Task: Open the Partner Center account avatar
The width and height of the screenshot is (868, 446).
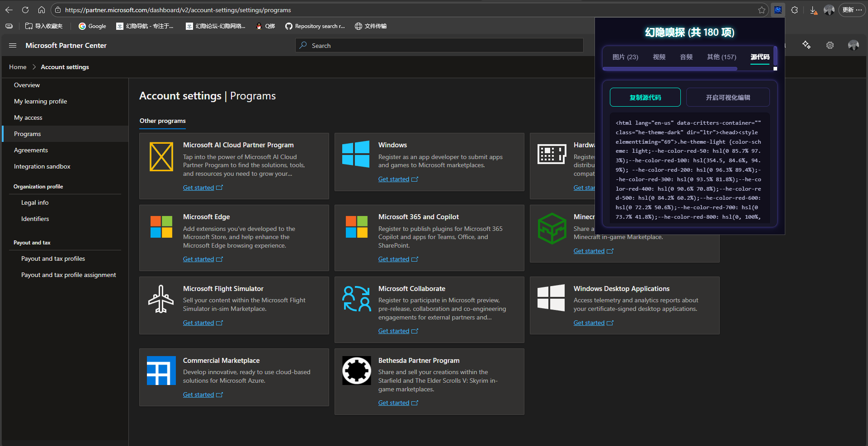Action: click(854, 45)
